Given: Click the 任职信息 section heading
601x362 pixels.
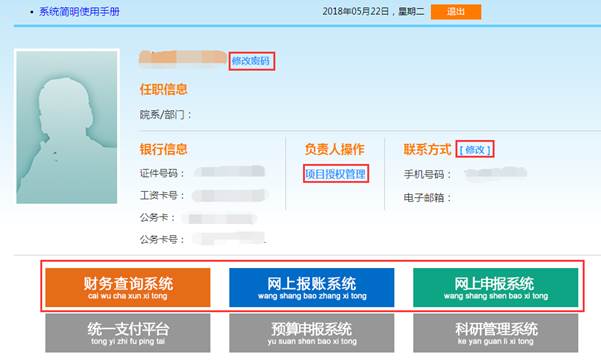Looking at the screenshot, I should 163,89.
